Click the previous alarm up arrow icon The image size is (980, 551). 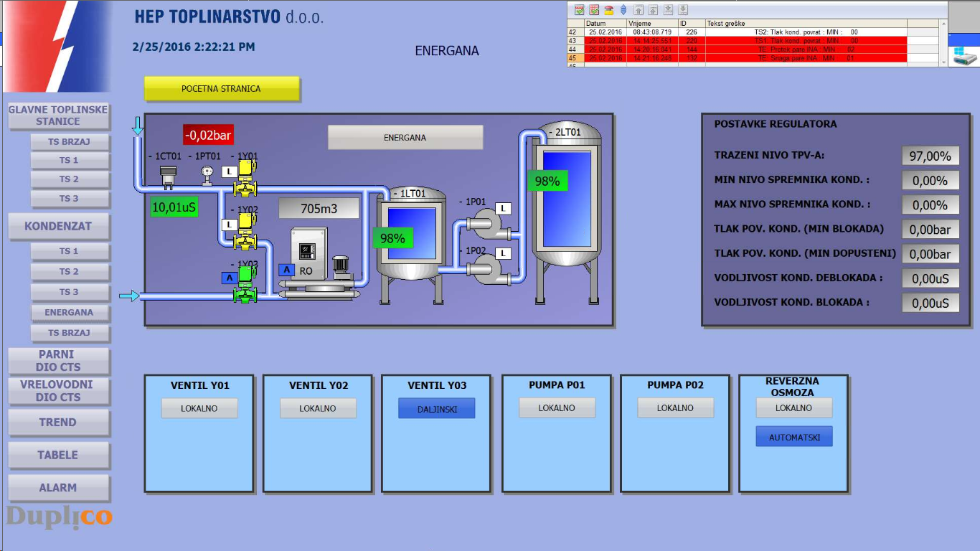click(654, 10)
